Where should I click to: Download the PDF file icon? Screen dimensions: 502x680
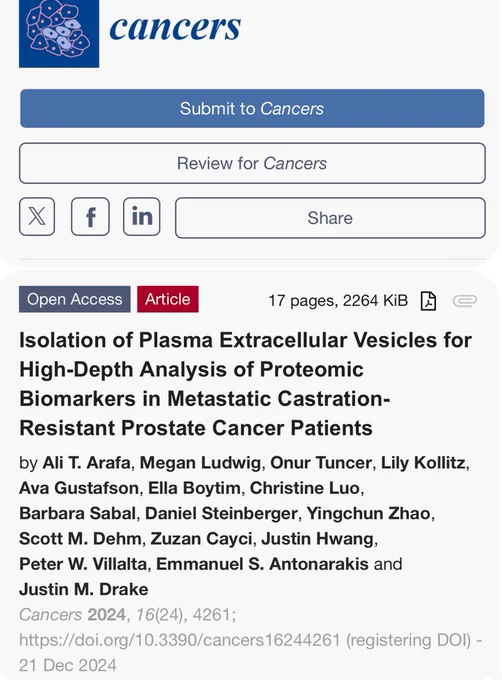click(x=428, y=301)
